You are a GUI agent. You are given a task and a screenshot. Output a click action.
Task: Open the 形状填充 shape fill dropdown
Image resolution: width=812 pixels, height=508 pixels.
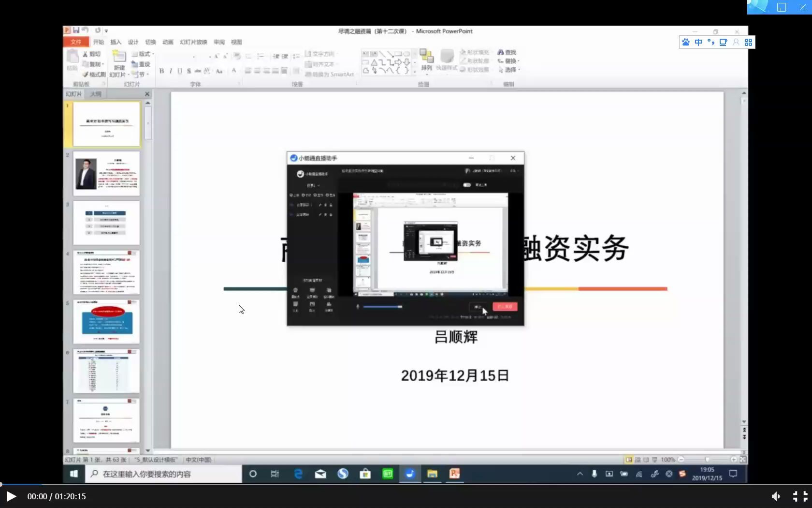pyautogui.click(x=475, y=52)
